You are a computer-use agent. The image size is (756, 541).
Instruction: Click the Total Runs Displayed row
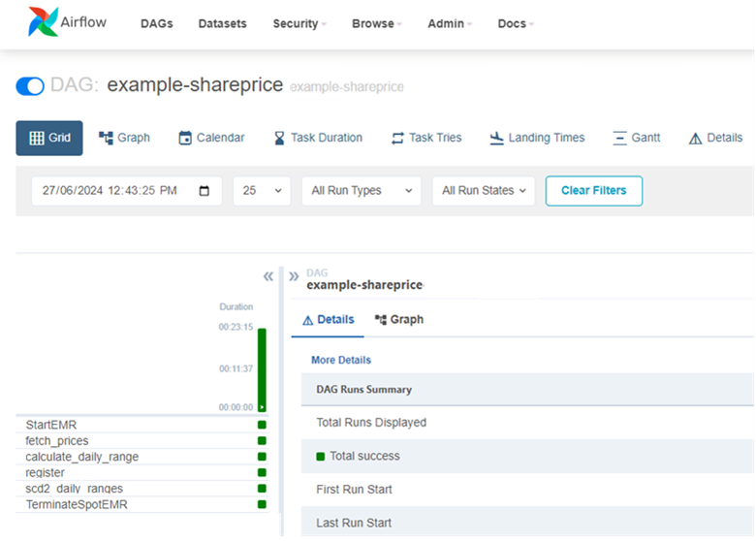point(527,423)
